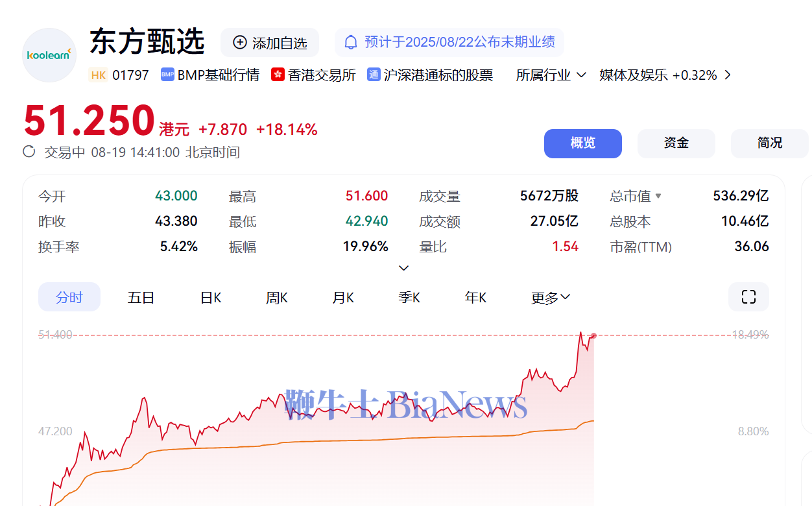Expand the 所属行业 industry dropdown

click(x=551, y=75)
